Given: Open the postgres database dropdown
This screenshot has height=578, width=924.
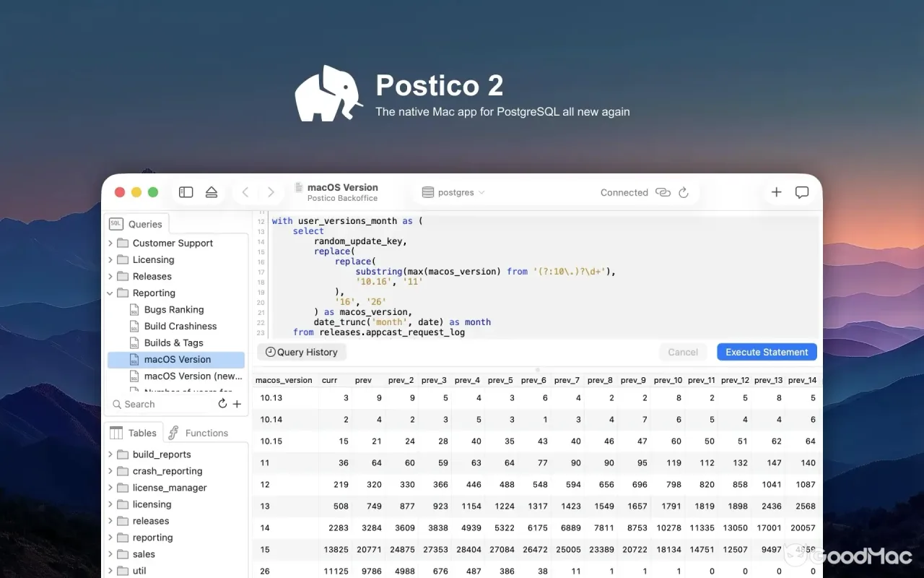Looking at the screenshot, I should [x=453, y=192].
